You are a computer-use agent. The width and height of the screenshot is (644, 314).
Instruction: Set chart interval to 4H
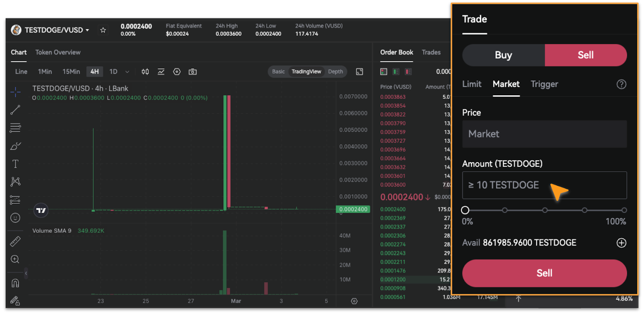(x=95, y=72)
